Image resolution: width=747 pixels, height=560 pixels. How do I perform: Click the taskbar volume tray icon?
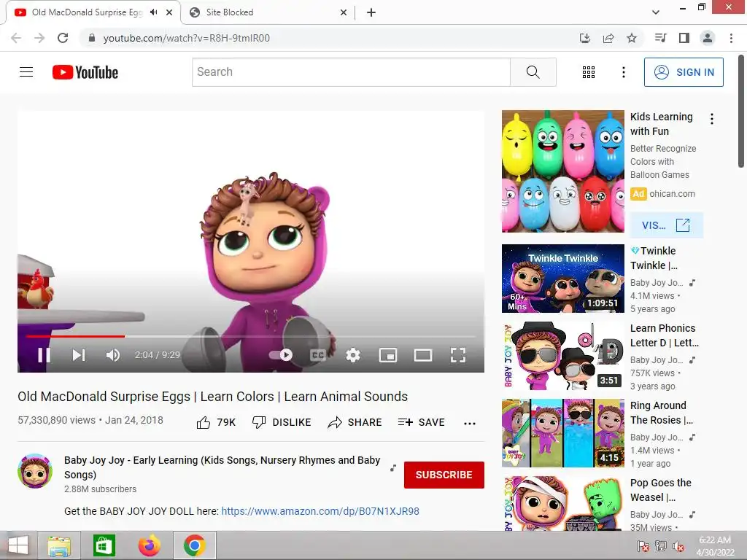click(x=678, y=546)
